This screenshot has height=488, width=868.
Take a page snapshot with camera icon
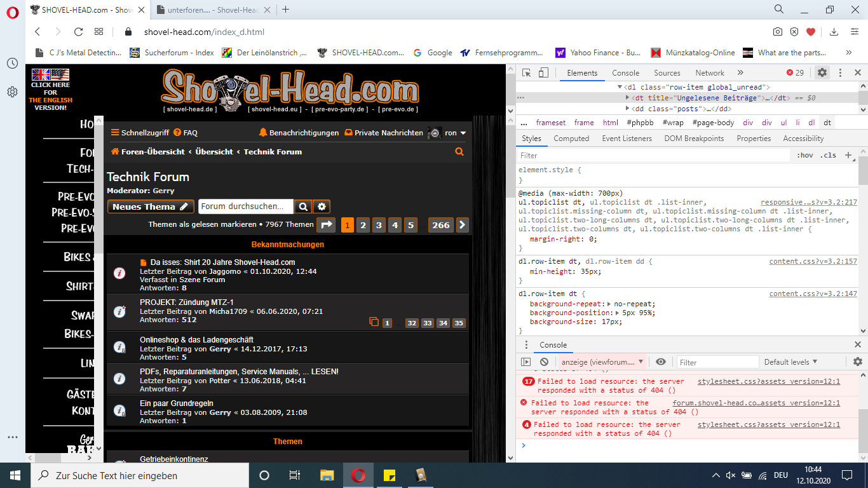[778, 32]
